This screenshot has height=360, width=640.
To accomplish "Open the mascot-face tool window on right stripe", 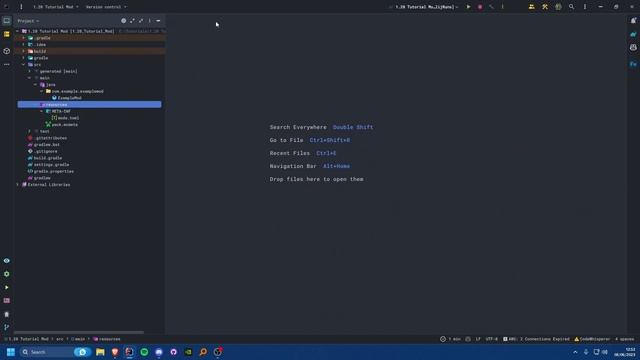I will (633, 48).
